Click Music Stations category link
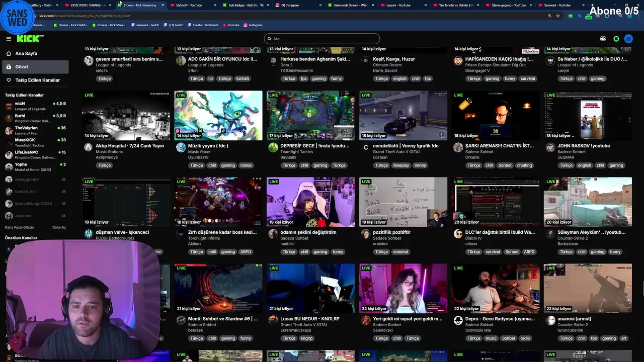This screenshot has height=362, width=644. [x=109, y=151]
